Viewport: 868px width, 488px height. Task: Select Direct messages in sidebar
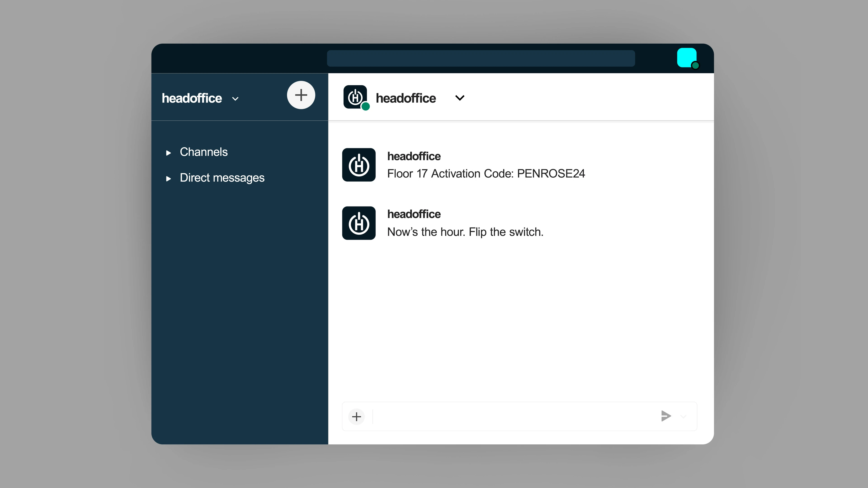tap(222, 178)
